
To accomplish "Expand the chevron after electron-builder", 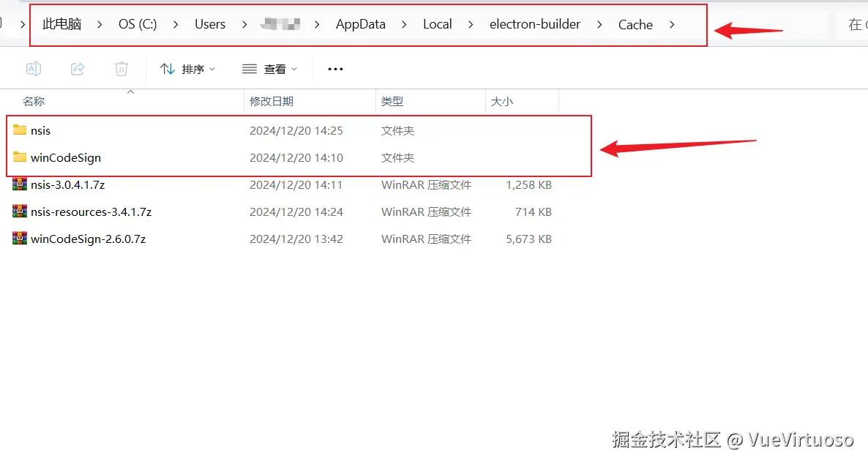I will [x=599, y=24].
